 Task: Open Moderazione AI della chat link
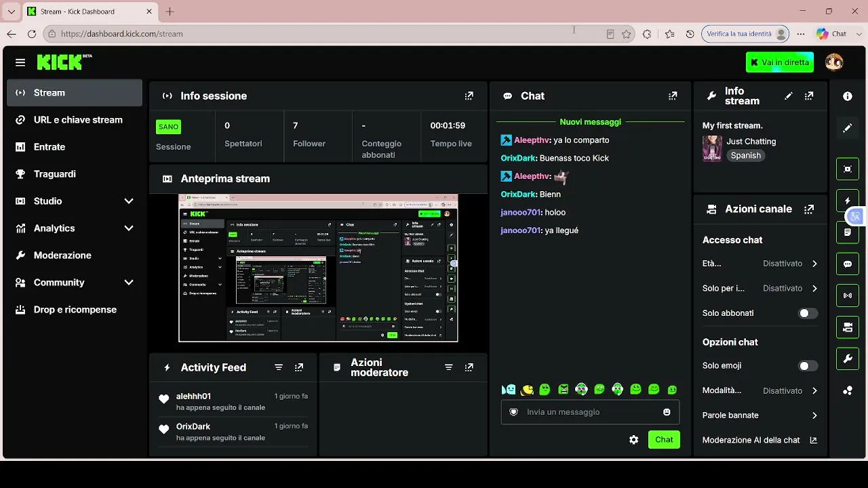pos(759,441)
